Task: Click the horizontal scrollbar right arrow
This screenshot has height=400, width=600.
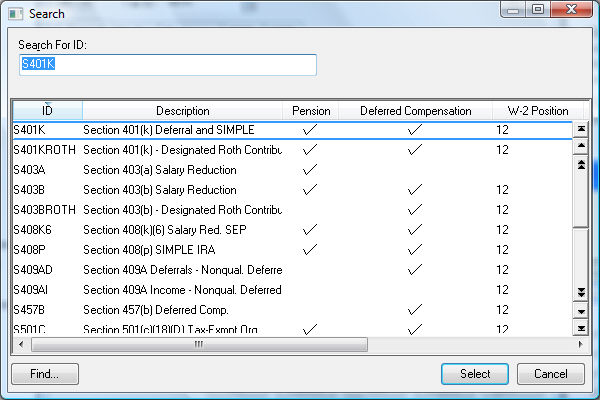Action: click(x=563, y=344)
